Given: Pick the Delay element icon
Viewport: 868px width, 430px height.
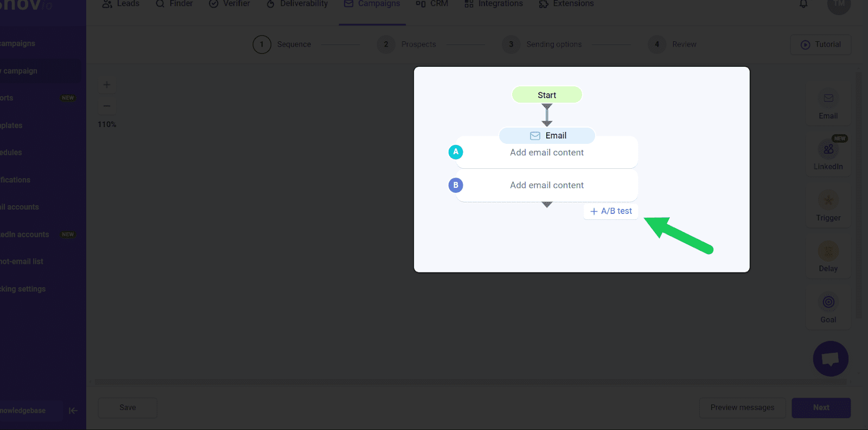Looking at the screenshot, I should [828, 251].
